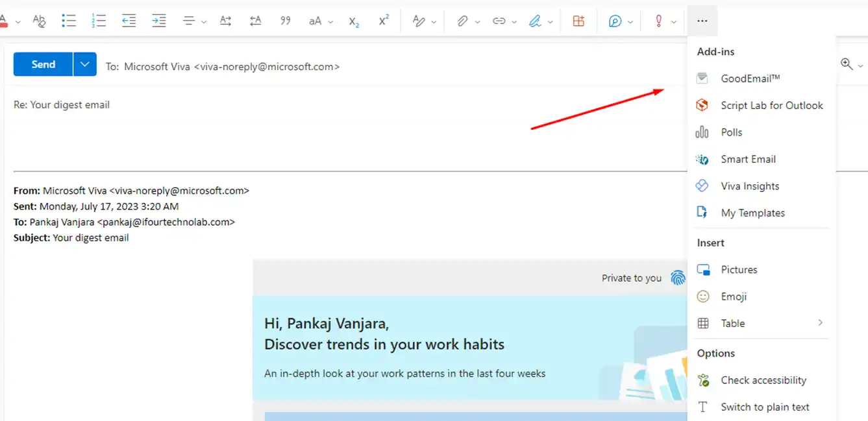The image size is (868, 421).
Task: Click the red importance exclamation icon
Action: 659,21
